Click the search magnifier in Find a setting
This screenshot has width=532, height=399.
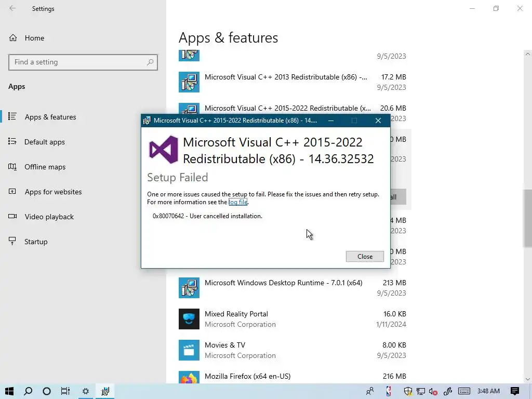(150, 62)
